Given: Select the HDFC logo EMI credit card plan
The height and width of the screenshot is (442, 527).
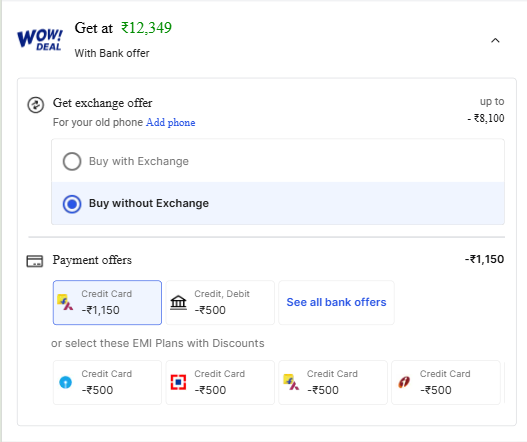Looking at the screenshot, I should click(x=220, y=383).
